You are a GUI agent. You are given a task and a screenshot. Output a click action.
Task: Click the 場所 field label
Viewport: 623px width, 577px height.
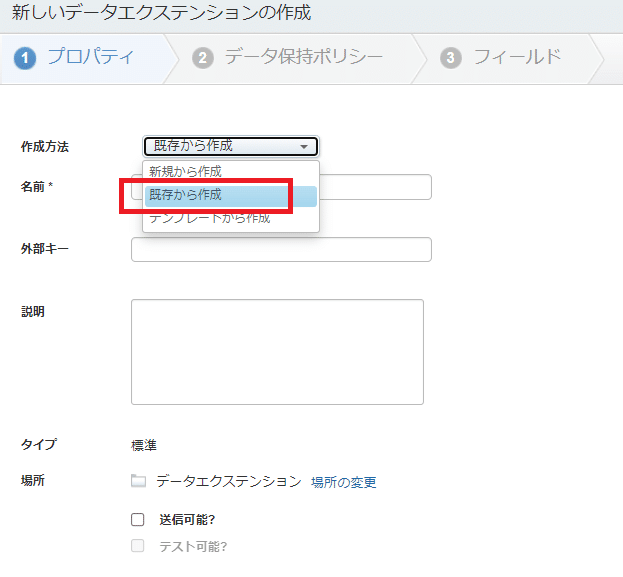click(x=33, y=480)
